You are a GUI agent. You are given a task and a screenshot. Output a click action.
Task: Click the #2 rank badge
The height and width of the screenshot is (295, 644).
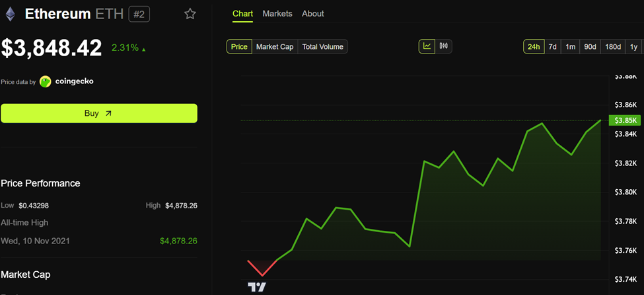coord(139,15)
